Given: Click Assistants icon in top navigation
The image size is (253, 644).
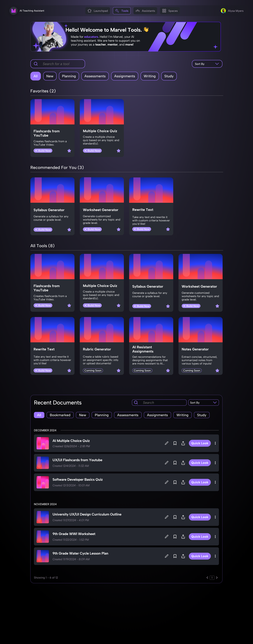Looking at the screenshot, I should [138, 11].
